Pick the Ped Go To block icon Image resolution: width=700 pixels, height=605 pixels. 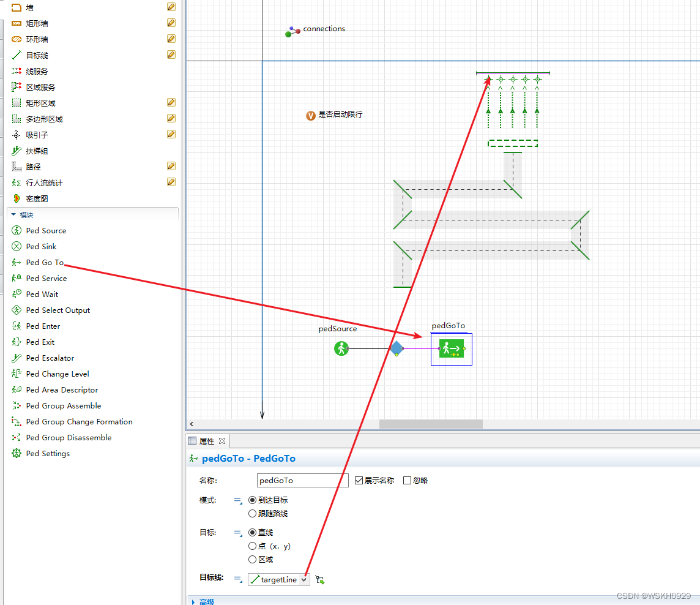click(17, 262)
